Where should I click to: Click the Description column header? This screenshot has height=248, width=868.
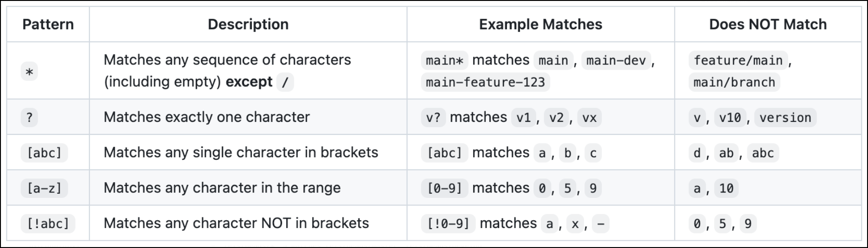tap(248, 24)
